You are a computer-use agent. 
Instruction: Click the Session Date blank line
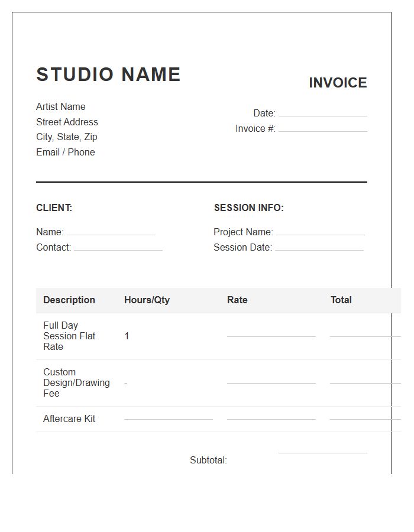point(319,247)
